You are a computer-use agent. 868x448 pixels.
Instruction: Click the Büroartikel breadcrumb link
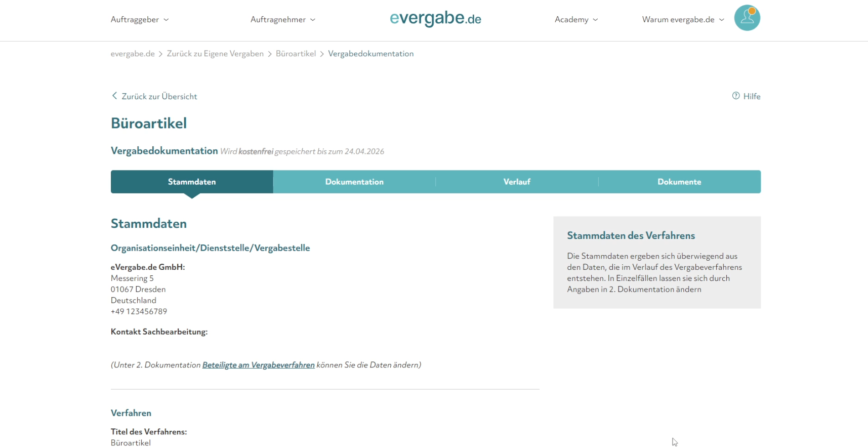click(296, 54)
